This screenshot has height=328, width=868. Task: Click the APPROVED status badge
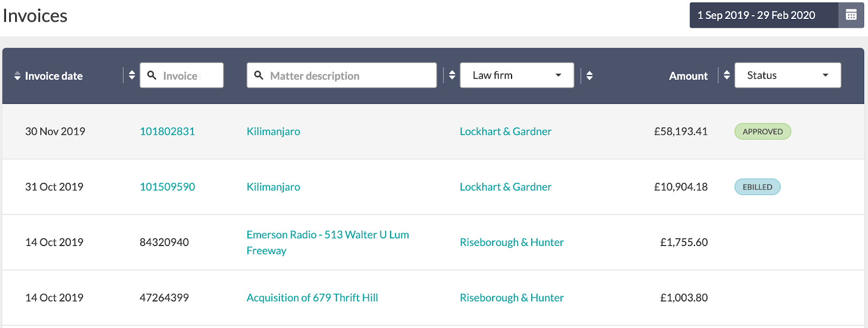pyautogui.click(x=763, y=131)
